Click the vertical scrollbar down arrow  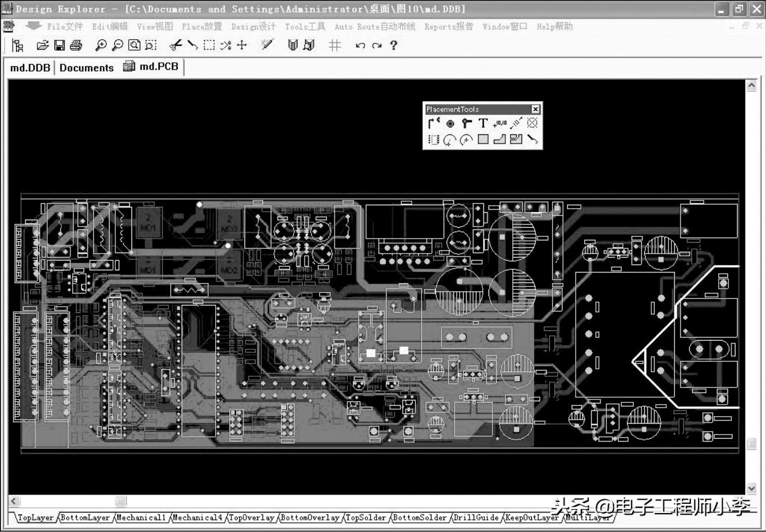click(x=751, y=488)
